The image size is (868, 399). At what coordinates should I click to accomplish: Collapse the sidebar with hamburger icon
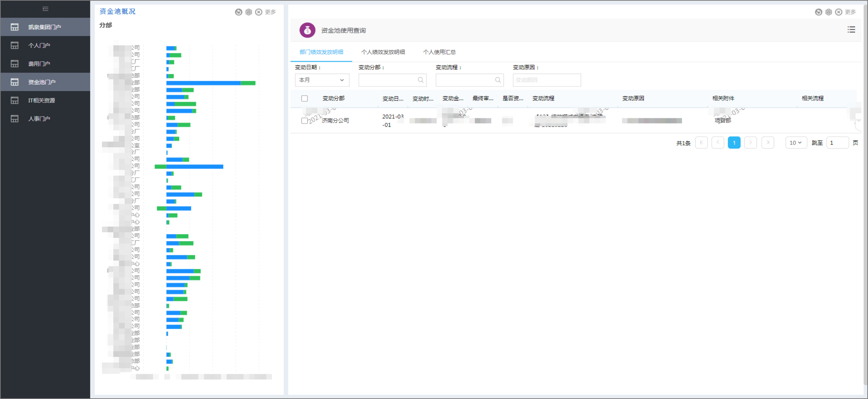pos(45,9)
